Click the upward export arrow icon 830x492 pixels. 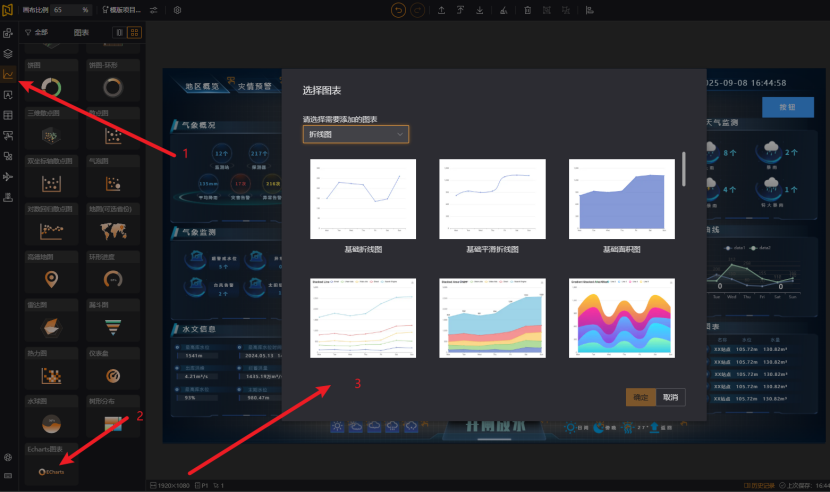tap(441, 10)
